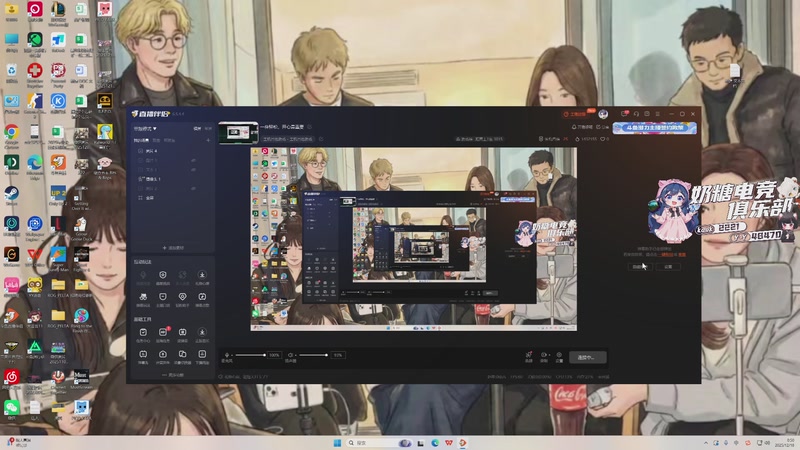
Task: Open the red WPS taskbar icon
Action: tap(448, 443)
